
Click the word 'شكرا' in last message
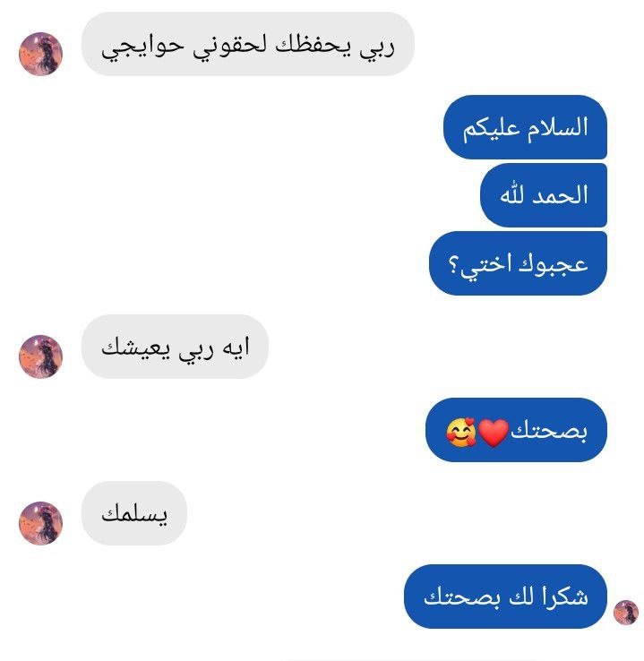point(565,596)
